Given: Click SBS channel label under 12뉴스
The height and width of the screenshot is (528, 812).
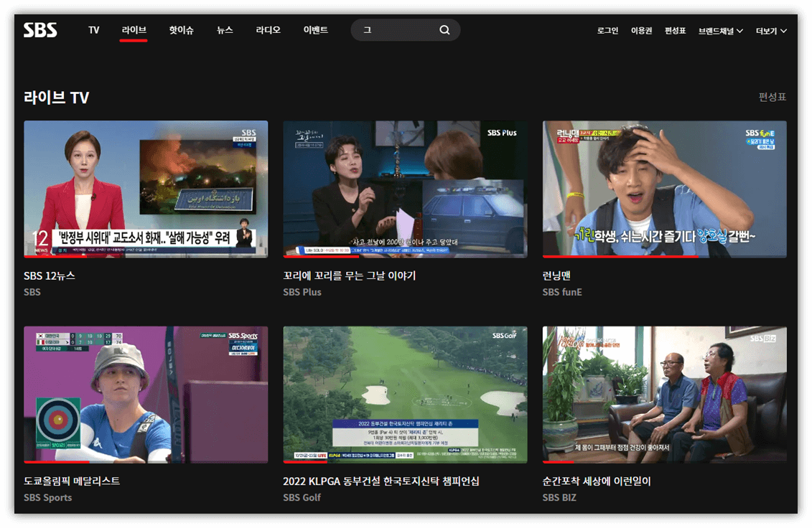Looking at the screenshot, I should (x=32, y=292).
